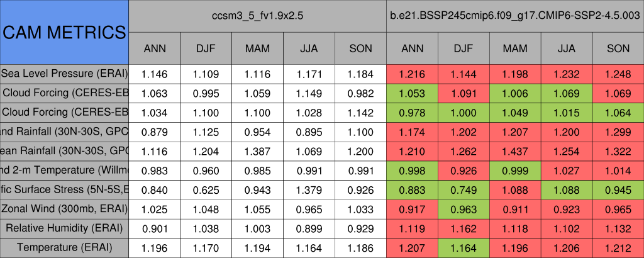Click SON column header under ccsm3_5_fv1.9x2.5

[361, 48]
